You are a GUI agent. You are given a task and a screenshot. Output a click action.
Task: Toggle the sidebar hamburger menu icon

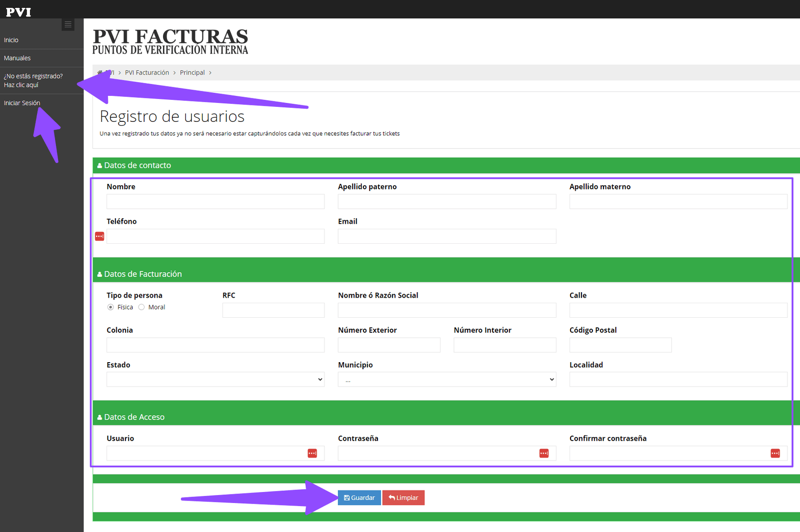click(68, 24)
